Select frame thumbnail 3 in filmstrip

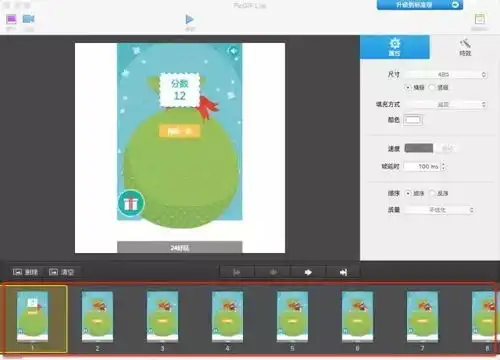[x=162, y=316]
